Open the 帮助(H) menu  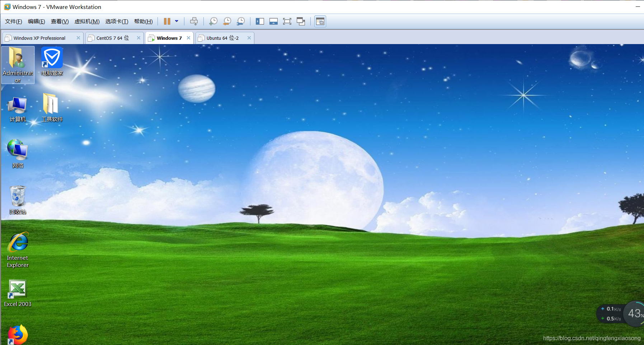point(144,21)
